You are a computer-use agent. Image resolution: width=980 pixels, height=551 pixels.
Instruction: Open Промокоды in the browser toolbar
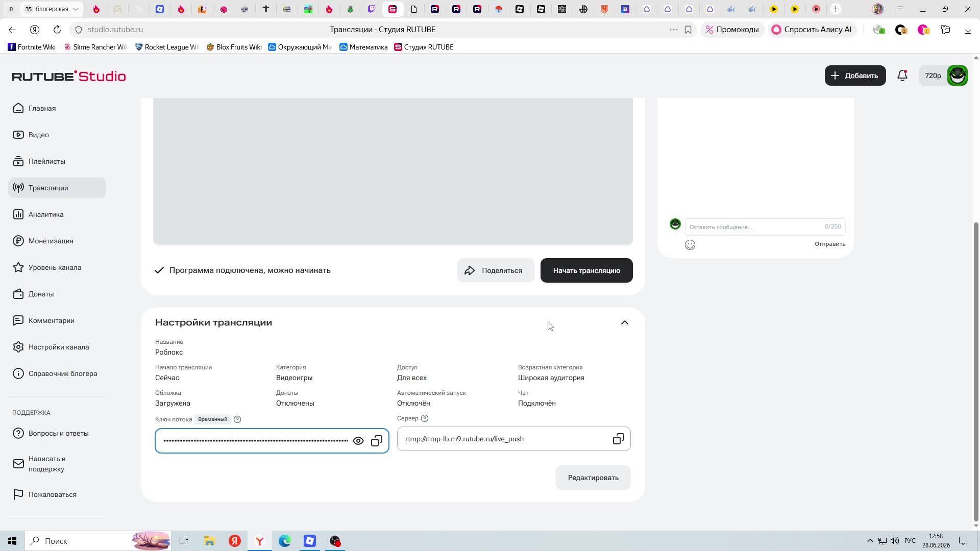coord(732,30)
